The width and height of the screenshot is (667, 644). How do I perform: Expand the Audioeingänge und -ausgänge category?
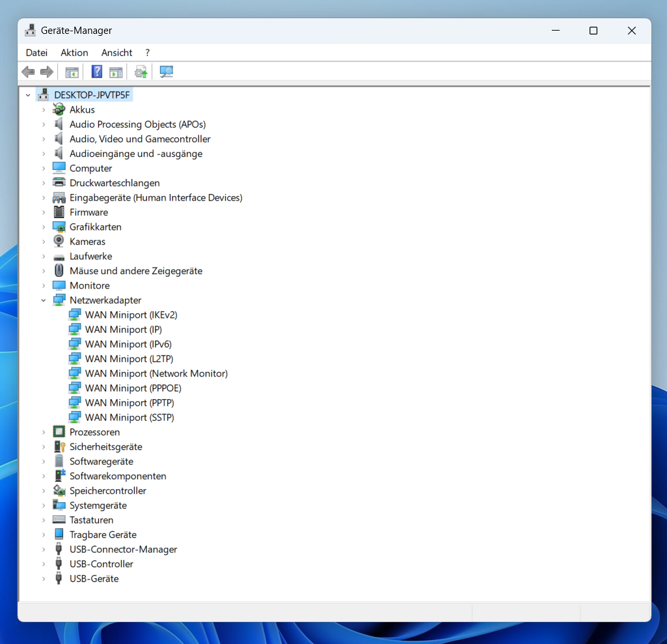tap(44, 154)
